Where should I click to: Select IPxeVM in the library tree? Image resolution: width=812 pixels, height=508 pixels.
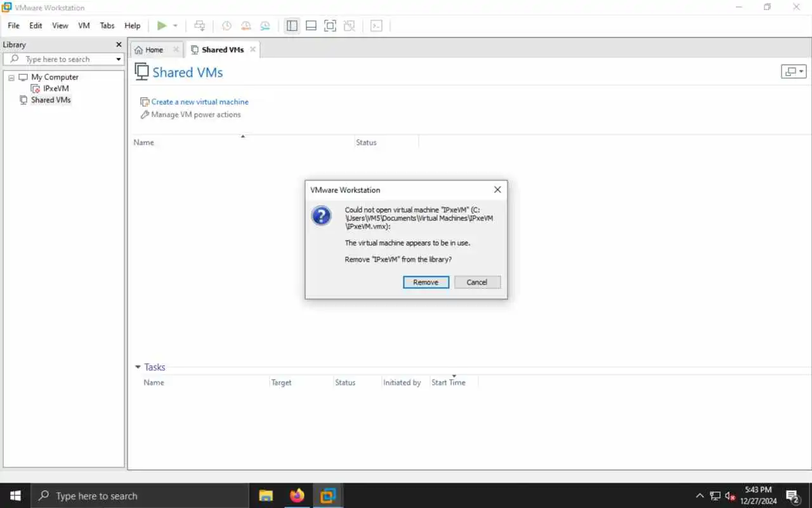tap(56, 88)
